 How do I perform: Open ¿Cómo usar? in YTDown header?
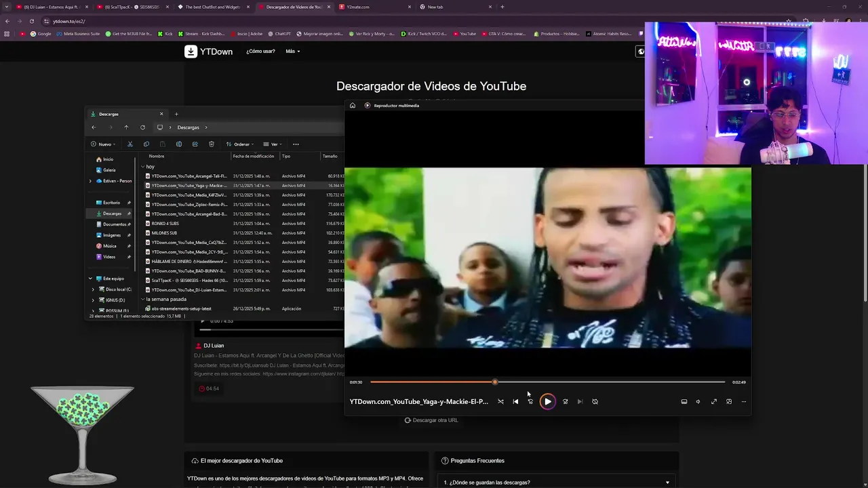coord(260,52)
